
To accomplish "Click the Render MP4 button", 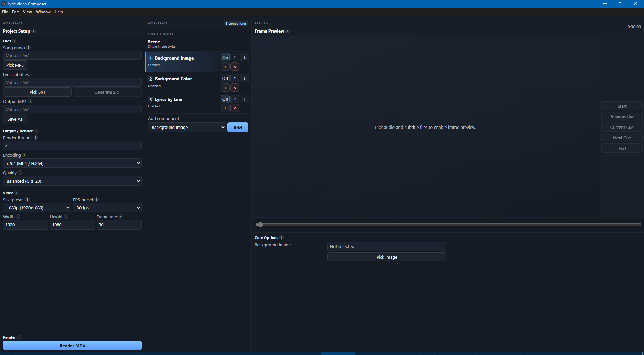I will pos(72,345).
